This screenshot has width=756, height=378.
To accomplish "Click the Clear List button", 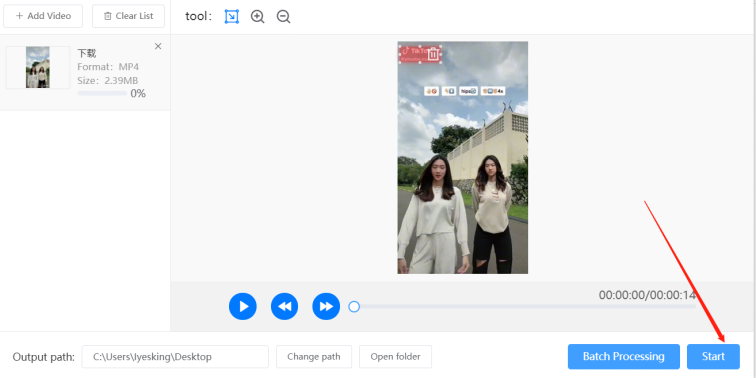I will coord(128,16).
